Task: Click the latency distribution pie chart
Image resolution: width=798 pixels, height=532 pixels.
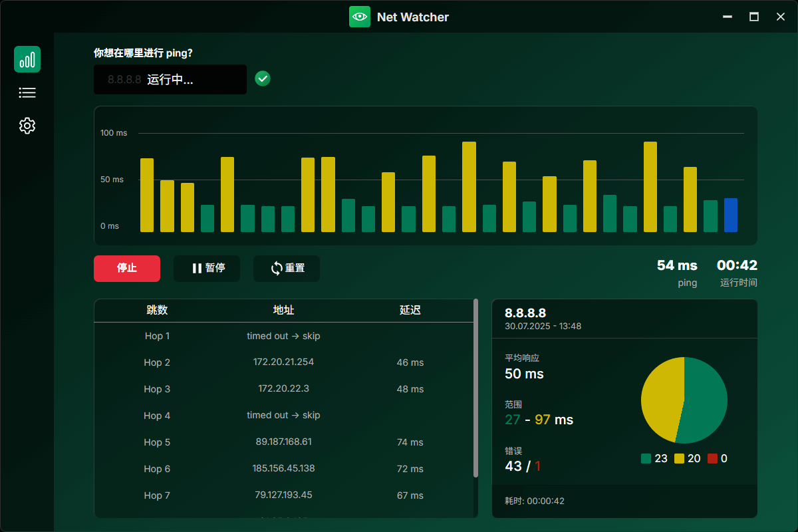Action: tap(684, 400)
